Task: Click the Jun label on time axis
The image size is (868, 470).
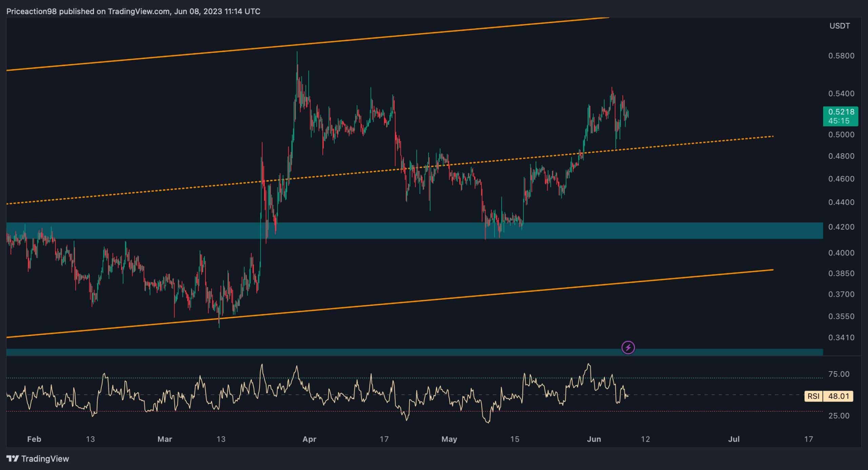Action: [594, 439]
